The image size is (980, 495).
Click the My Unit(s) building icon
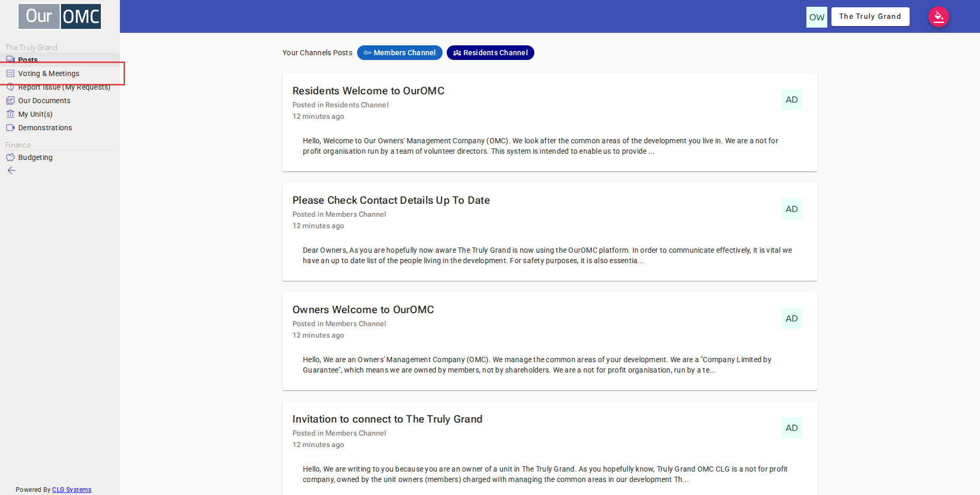click(x=10, y=114)
